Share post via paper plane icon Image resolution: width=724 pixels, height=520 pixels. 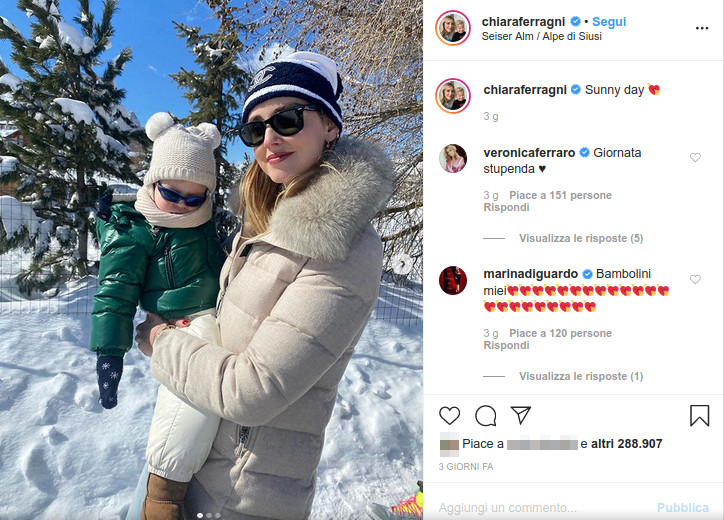[x=521, y=415]
